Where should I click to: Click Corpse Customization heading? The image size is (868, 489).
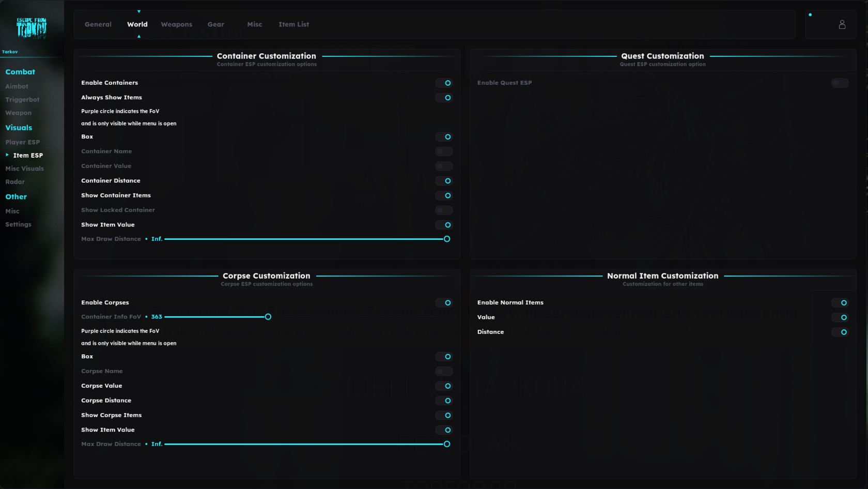(267, 276)
